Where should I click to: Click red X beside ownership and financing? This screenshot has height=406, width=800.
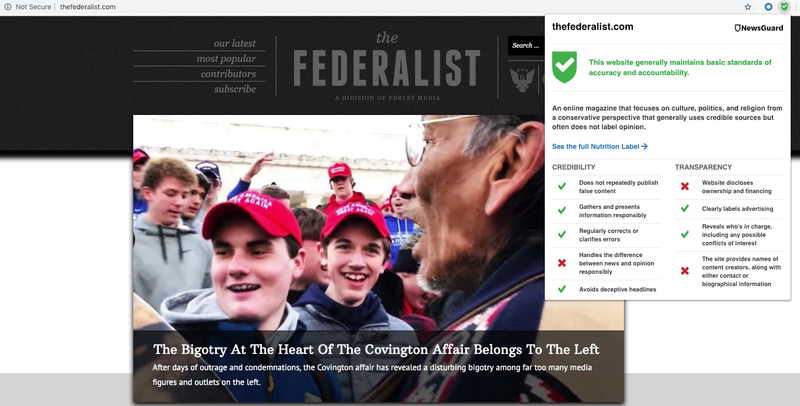(685, 187)
